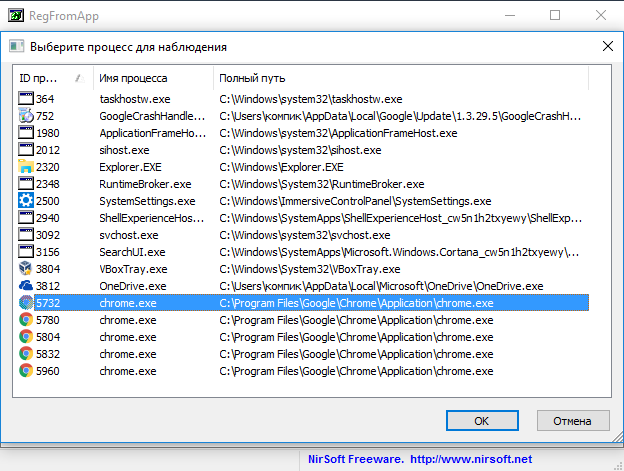Select the VBoxTray.exe process name
624x471 pixels.
pos(133,269)
